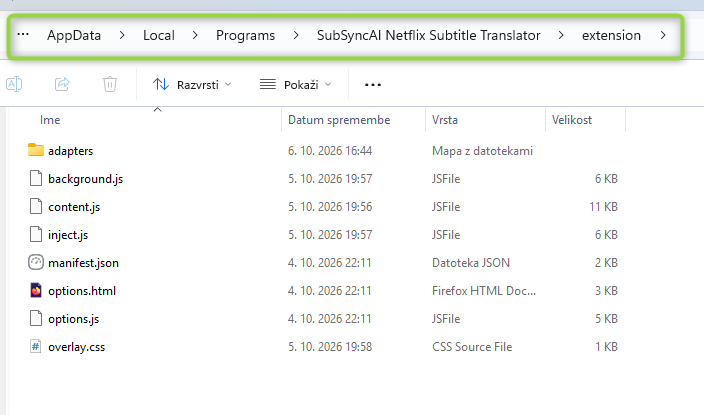Expand chevron after SubSyncAI Netflix Subtitle Translator
Screen dimensions: 704x415
[x=561, y=35]
